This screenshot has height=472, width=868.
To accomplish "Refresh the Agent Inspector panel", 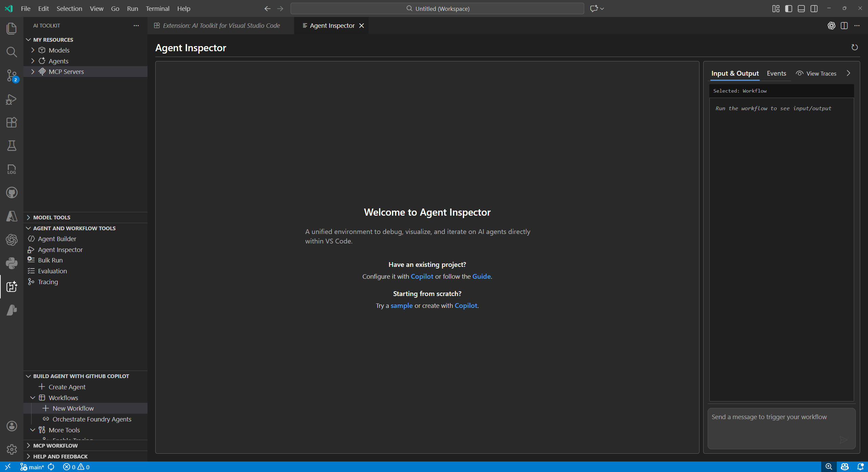I will [854, 47].
